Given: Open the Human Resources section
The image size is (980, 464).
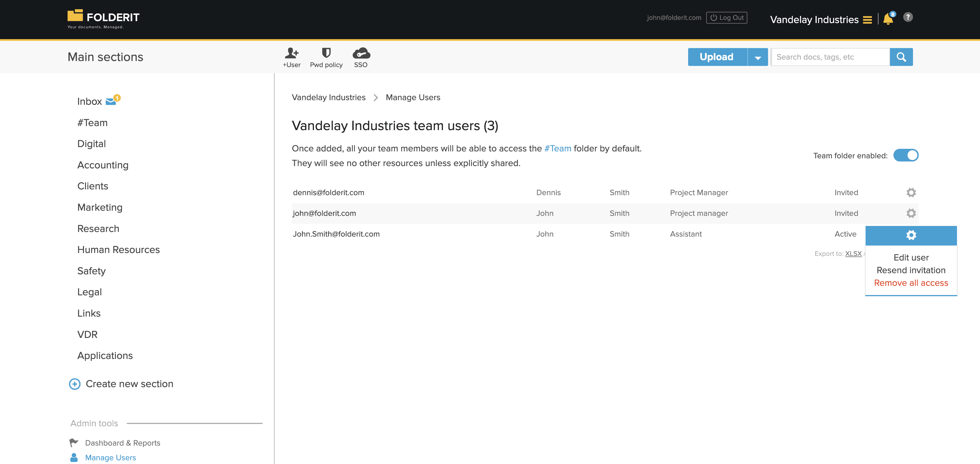Looking at the screenshot, I should point(118,250).
